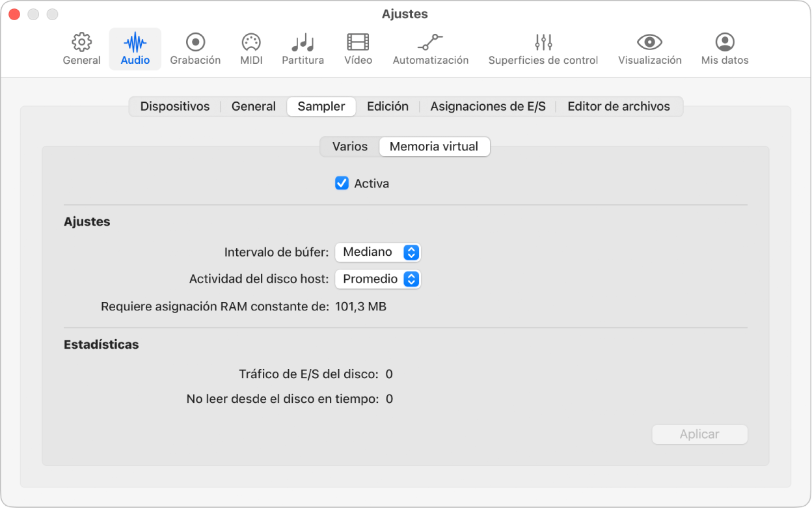Click the Ajustes section heading

[87, 222]
